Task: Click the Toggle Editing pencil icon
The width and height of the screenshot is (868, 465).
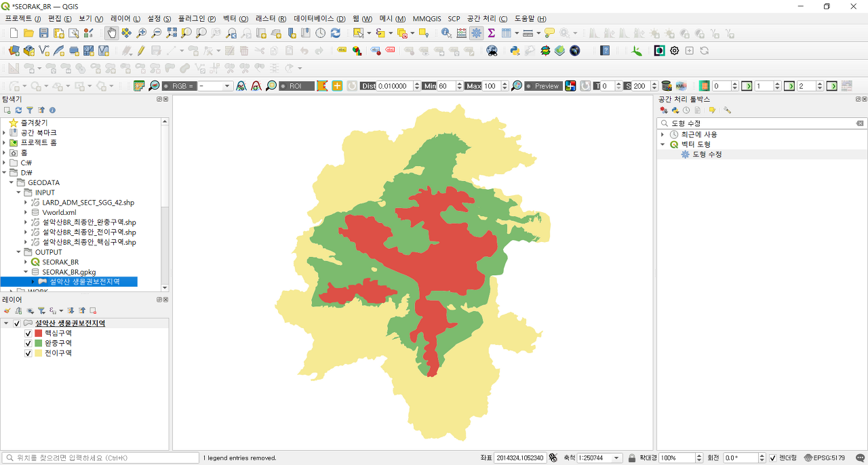Action: point(141,51)
